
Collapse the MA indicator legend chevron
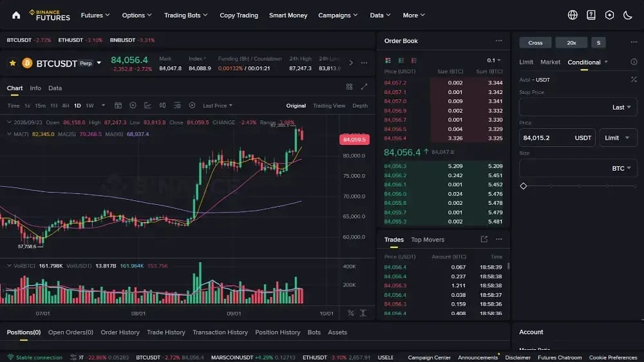[9, 134]
